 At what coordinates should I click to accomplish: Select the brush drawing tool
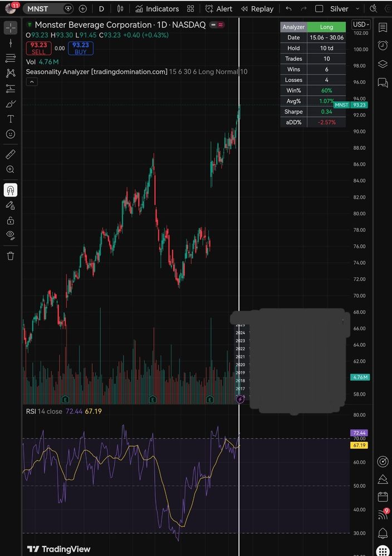point(11,104)
